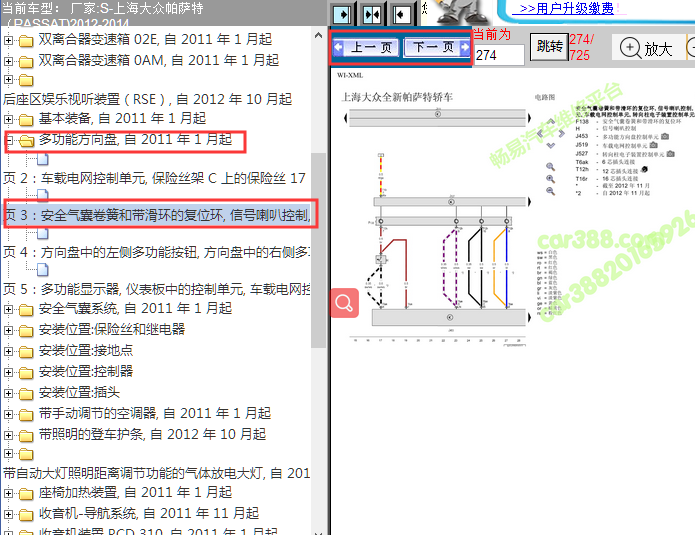
Task: Expand 安装位置:保险丝和继电器 folder
Action: tap(8, 330)
